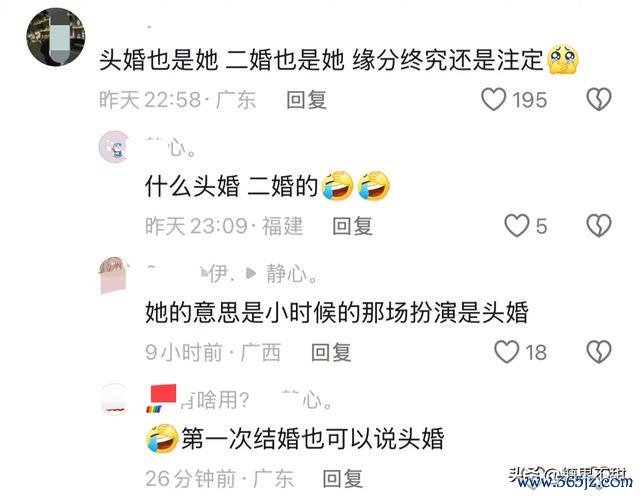The height and width of the screenshot is (497, 640).
Task: Dislike the 广西 reply about 小时候
Action: [x=599, y=352]
